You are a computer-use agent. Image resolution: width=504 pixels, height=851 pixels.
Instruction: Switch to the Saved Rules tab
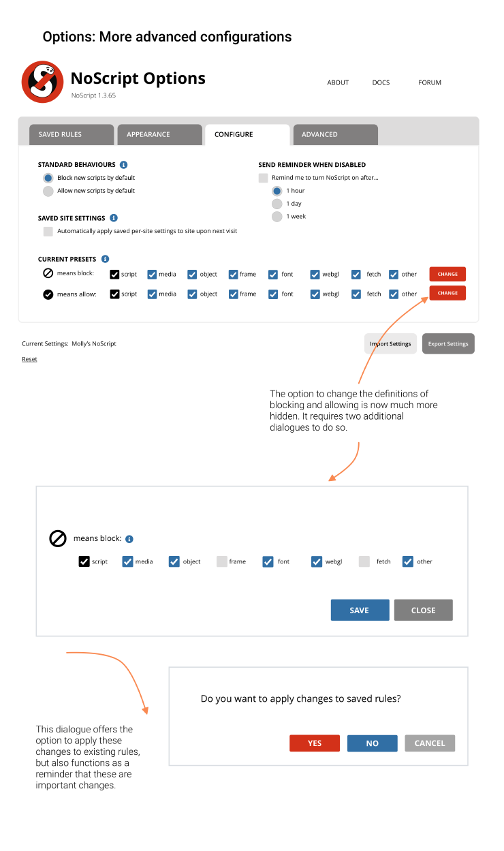point(71,135)
